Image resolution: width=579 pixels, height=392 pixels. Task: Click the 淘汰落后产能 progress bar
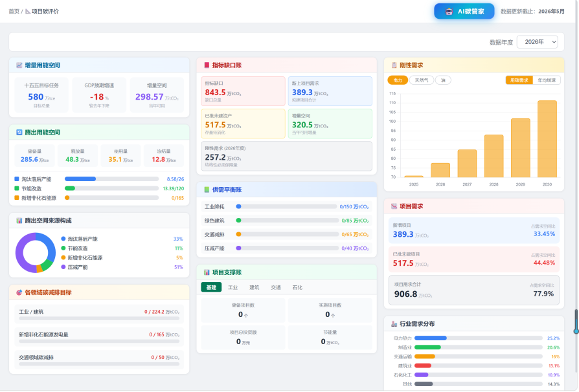(x=111, y=179)
